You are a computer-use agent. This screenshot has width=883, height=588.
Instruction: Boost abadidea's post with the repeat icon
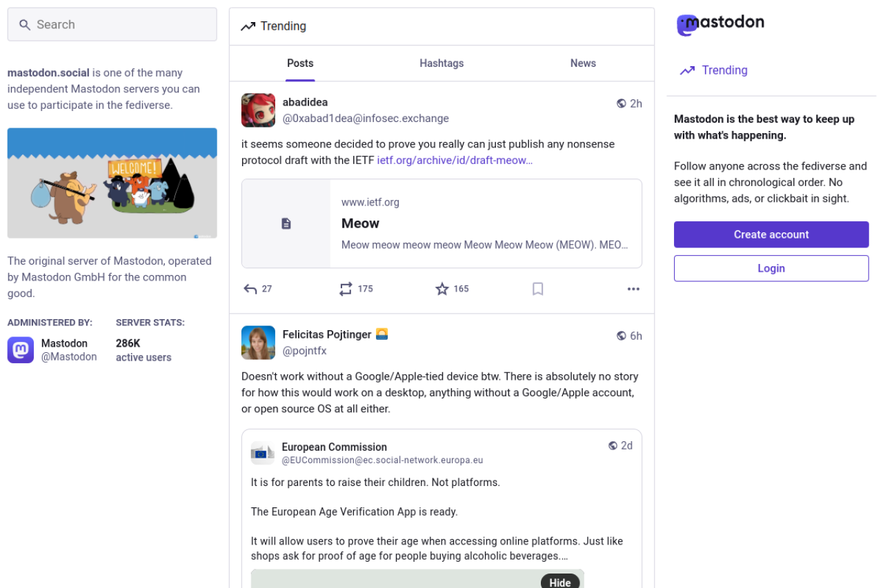[346, 289]
